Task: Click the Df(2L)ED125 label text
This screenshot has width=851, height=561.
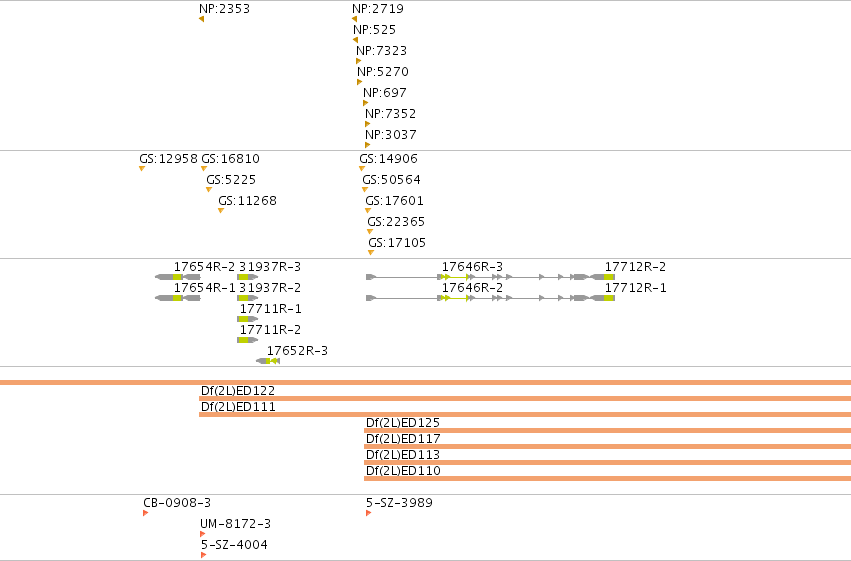Action: click(x=403, y=423)
